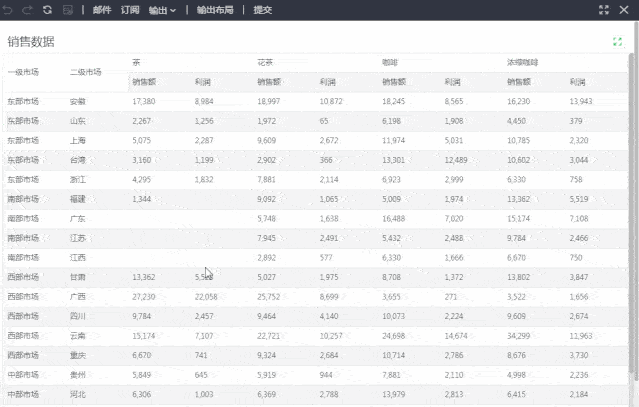Screen dimensions: 639x407
Task: Open the 邮件 menu item
Action: [x=102, y=10]
